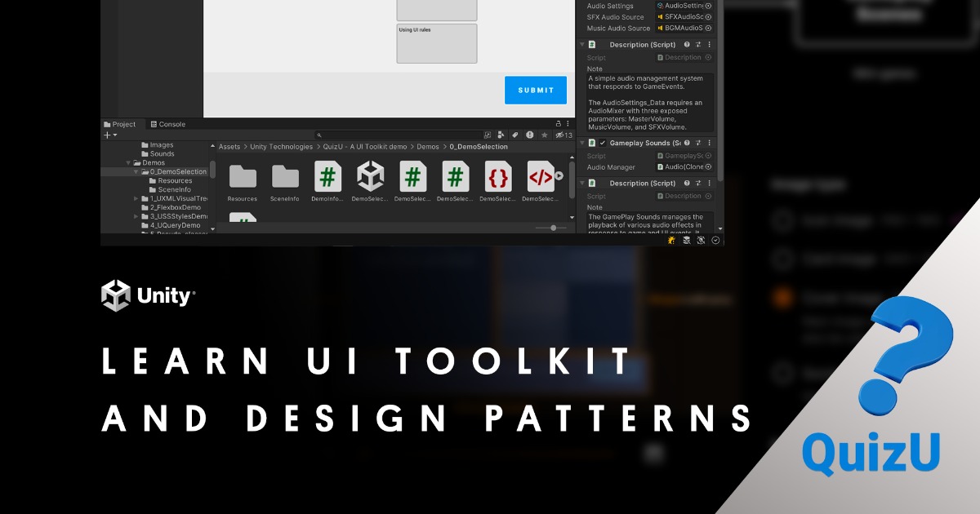Open the create asset plus dropdown

109,135
